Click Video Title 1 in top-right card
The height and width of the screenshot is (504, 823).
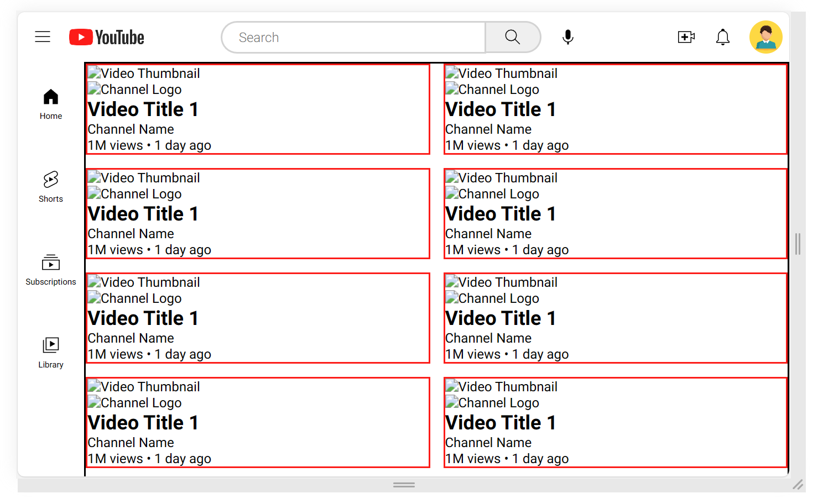tap(501, 109)
